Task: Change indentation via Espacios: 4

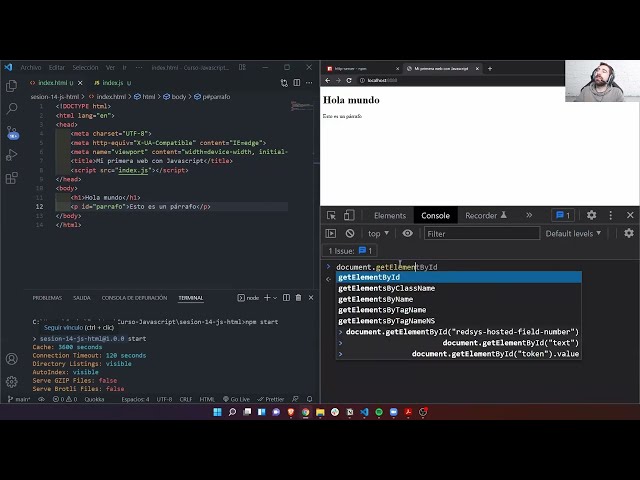Action: pyautogui.click(x=135, y=399)
